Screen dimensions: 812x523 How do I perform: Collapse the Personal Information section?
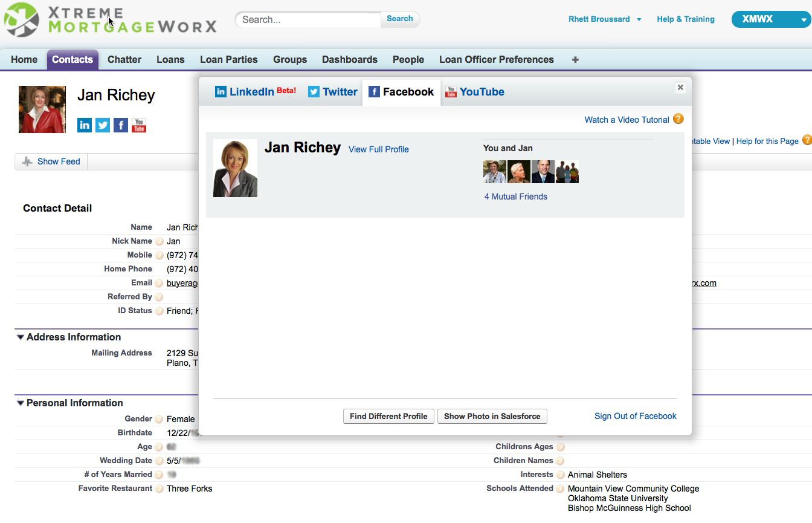(21, 403)
